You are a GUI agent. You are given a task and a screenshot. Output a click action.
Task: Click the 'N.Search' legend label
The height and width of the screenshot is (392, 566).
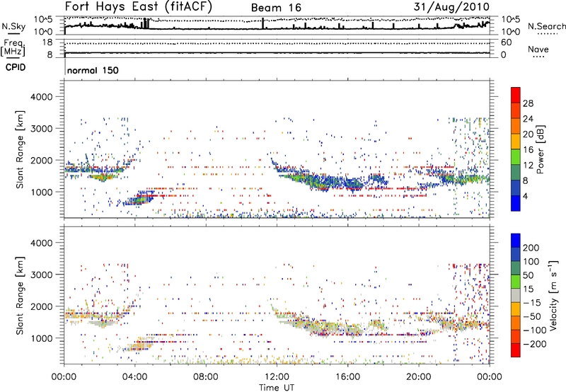[x=546, y=26]
